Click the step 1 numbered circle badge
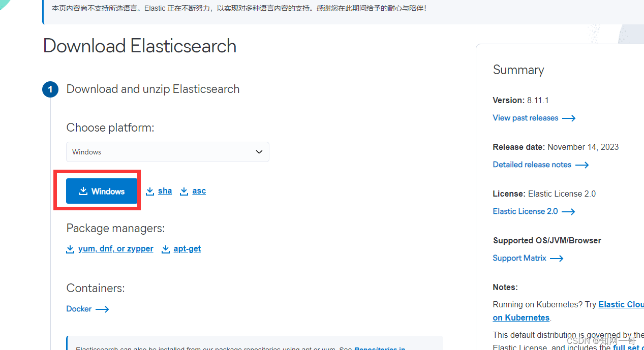 pyautogui.click(x=50, y=89)
